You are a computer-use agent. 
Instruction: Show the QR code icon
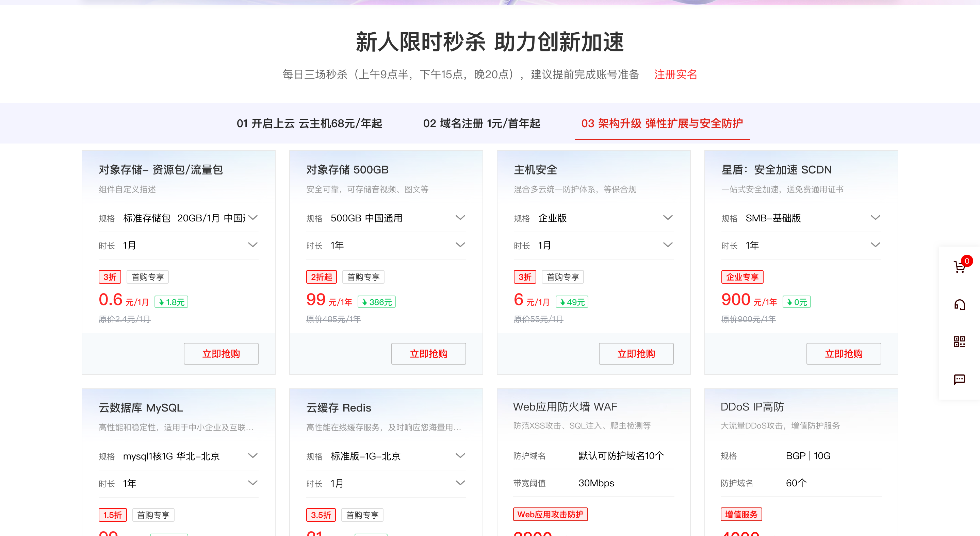(959, 342)
